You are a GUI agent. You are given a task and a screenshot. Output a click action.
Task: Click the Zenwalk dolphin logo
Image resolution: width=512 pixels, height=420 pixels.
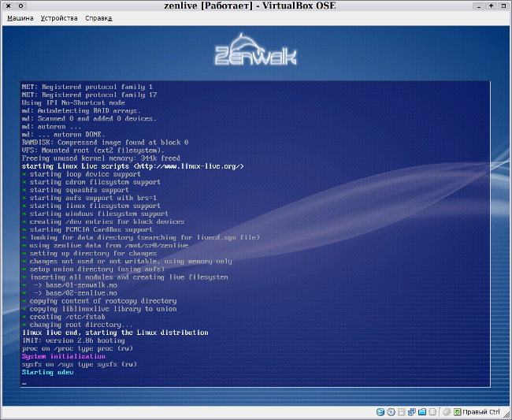(255, 49)
